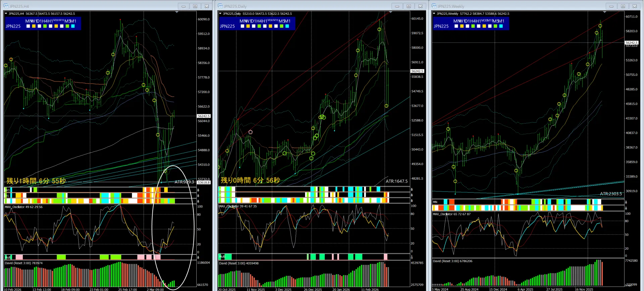
Task: Select the green M5 square in Weekly window
Action: point(495,26)
